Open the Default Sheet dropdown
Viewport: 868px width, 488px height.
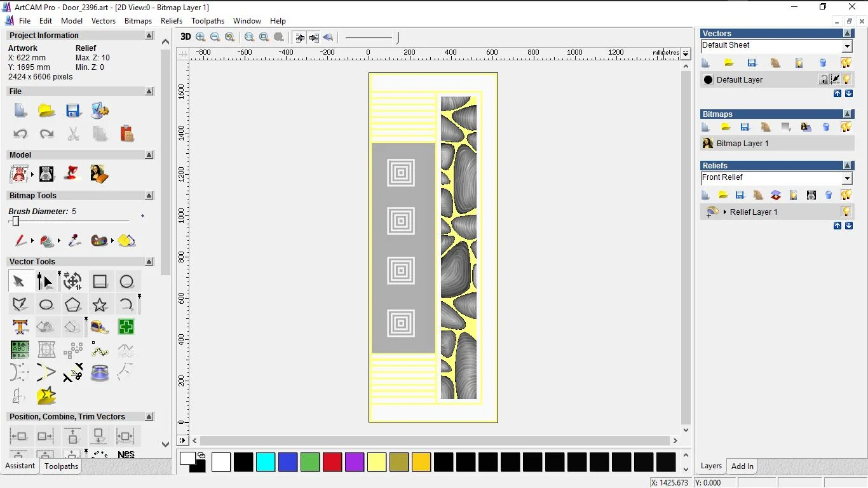pos(847,46)
